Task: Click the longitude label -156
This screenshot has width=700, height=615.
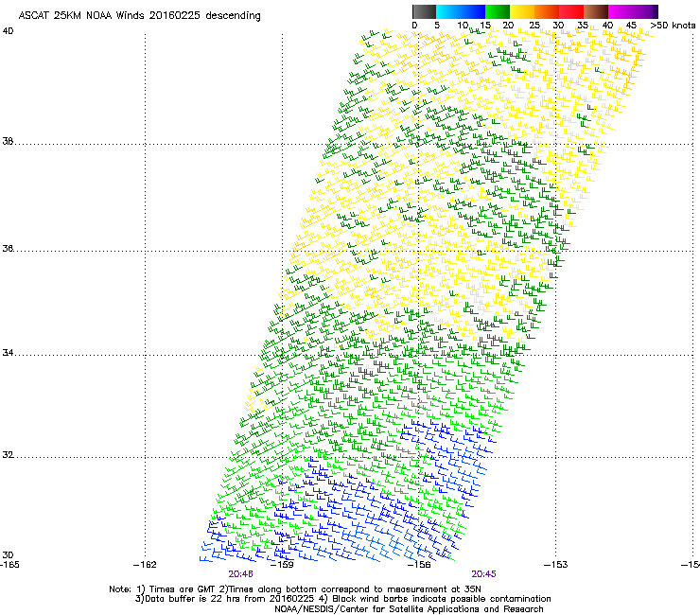Action: tap(419, 565)
